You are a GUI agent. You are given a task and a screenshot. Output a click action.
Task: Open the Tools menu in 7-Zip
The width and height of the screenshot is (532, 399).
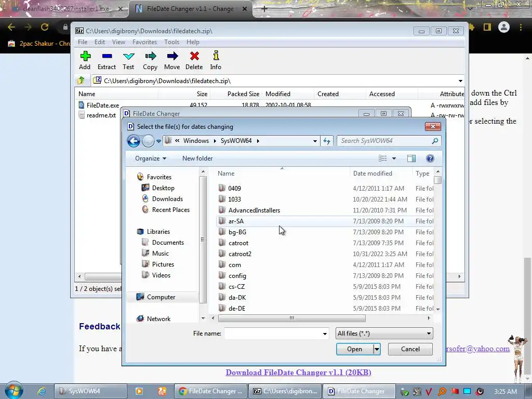point(171,42)
